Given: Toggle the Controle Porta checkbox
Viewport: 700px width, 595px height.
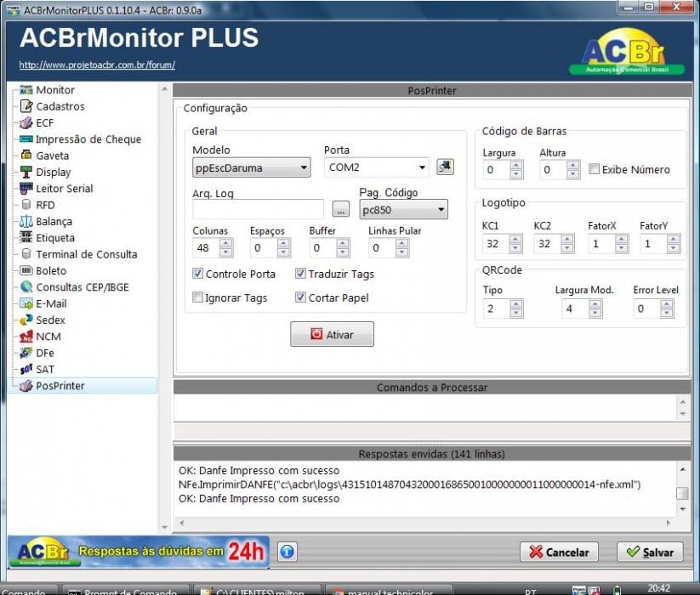Looking at the screenshot, I should pyautogui.click(x=197, y=274).
